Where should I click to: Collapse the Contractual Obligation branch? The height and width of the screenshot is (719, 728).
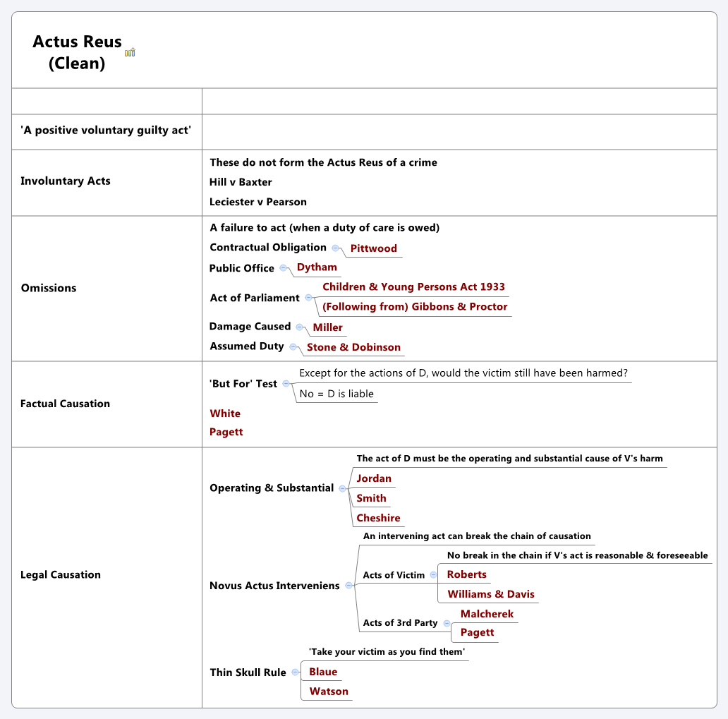[336, 248]
